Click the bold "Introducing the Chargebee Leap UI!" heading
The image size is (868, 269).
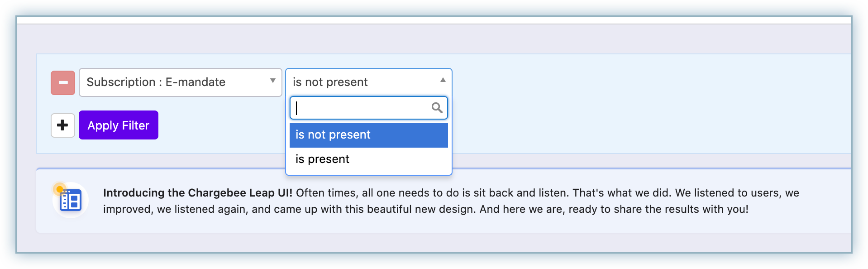click(198, 193)
